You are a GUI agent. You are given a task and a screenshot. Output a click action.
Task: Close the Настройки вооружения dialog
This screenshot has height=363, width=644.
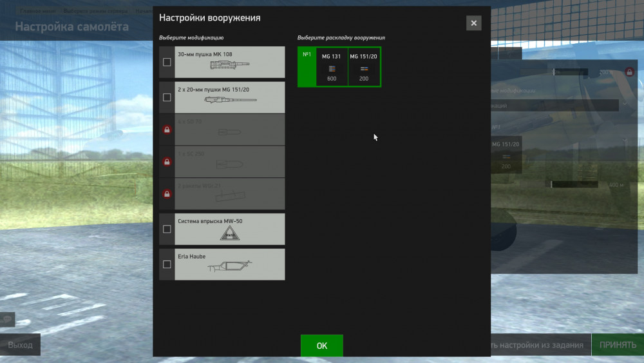click(x=473, y=23)
